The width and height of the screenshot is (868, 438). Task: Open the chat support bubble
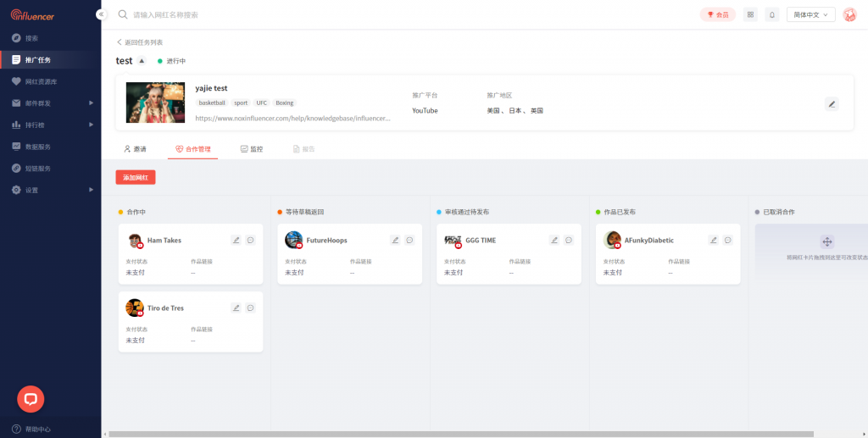[31, 398]
